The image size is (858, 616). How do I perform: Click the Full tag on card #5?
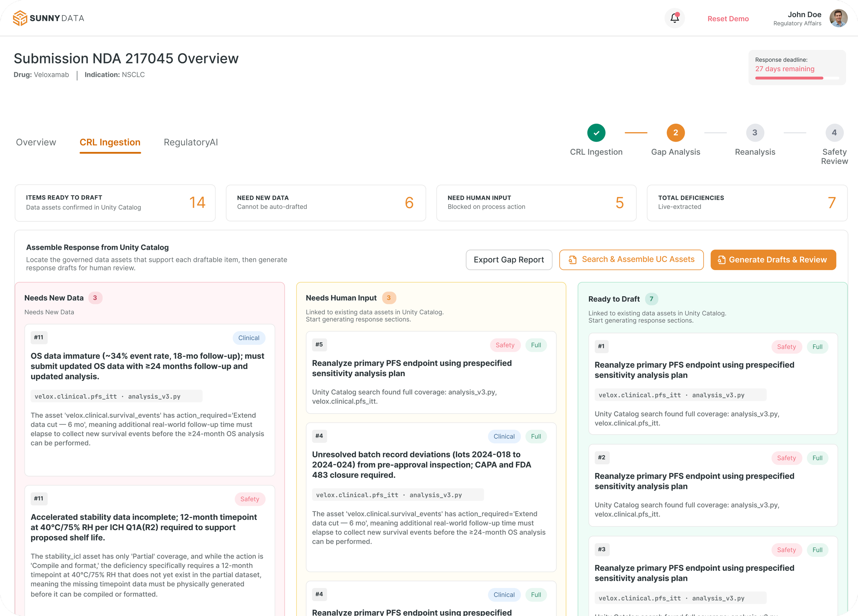point(536,345)
